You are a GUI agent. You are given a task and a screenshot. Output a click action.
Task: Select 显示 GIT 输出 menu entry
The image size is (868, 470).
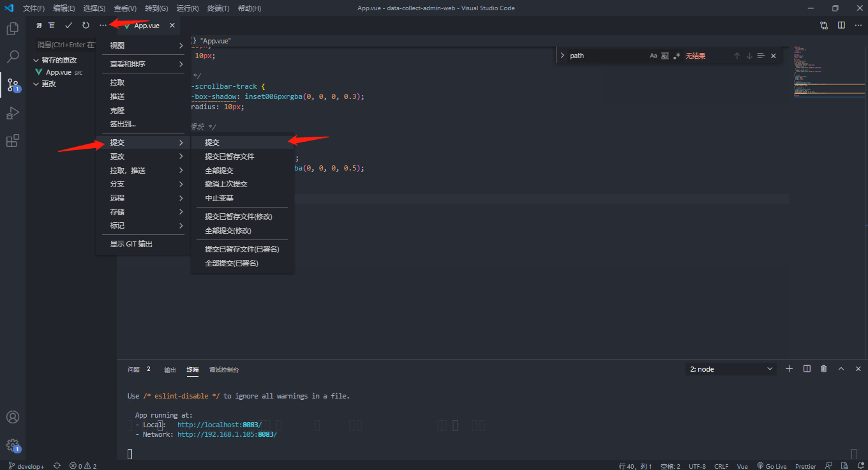(x=143, y=244)
